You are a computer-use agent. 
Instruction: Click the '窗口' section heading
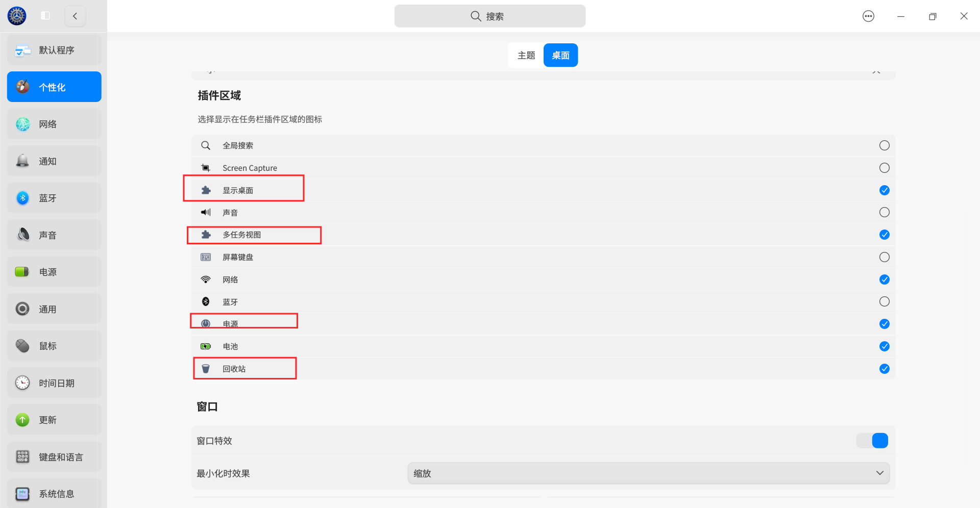coord(207,407)
